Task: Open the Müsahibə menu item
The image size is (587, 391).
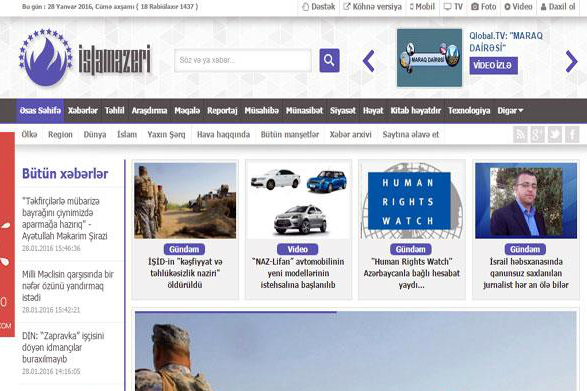Action: point(262,110)
